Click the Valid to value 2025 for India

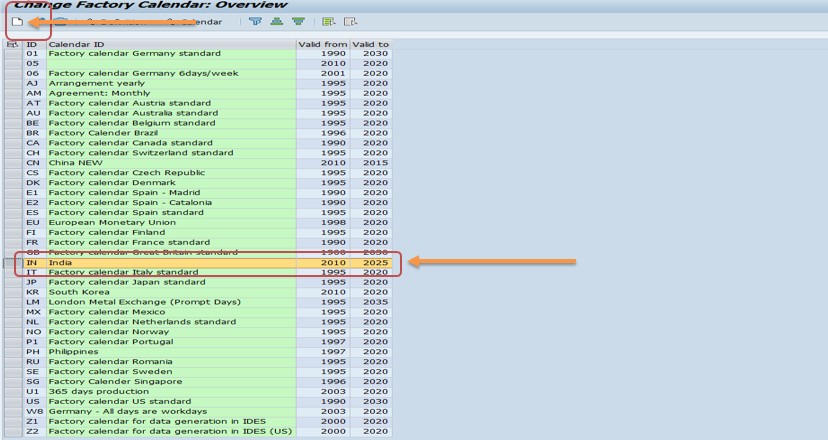(x=375, y=263)
